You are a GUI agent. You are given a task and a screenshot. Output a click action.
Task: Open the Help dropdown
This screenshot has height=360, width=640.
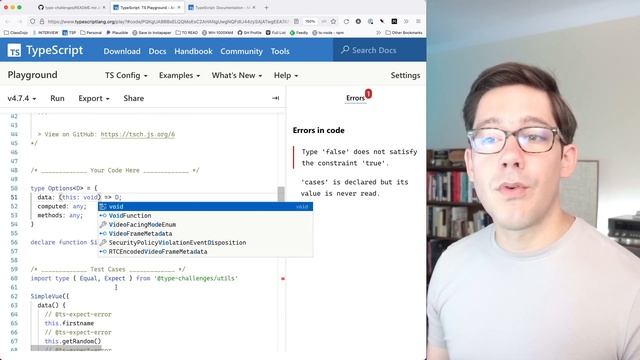(286, 75)
